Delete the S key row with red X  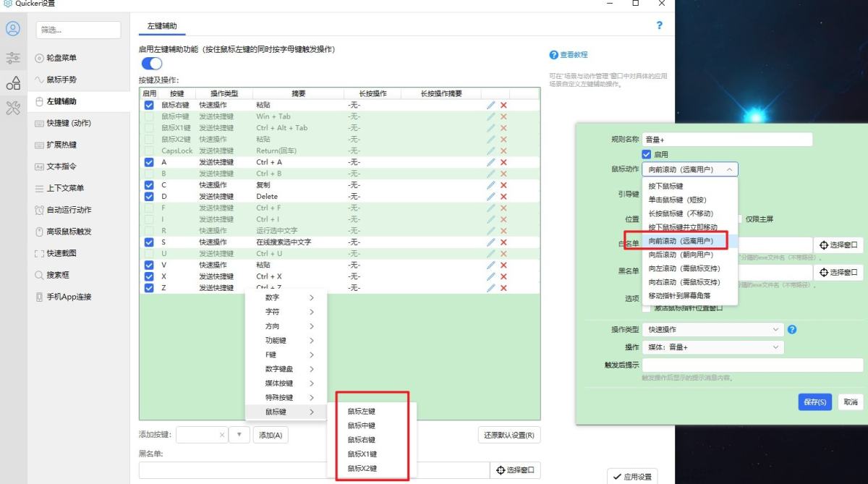click(x=503, y=242)
